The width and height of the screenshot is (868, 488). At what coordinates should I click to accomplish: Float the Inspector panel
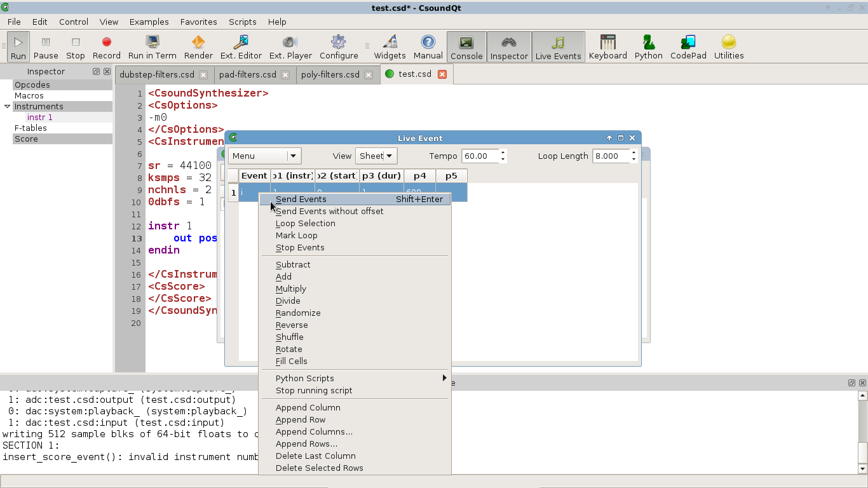click(x=96, y=72)
